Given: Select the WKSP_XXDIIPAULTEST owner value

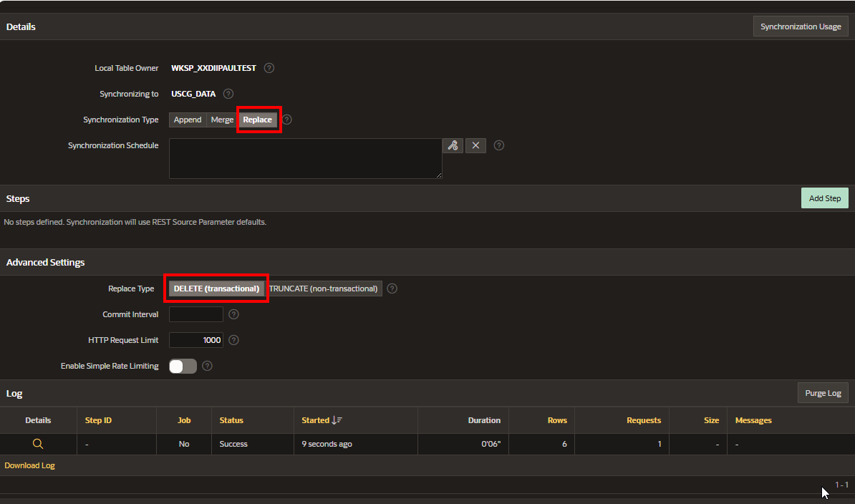Looking at the screenshot, I should coord(213,68).
